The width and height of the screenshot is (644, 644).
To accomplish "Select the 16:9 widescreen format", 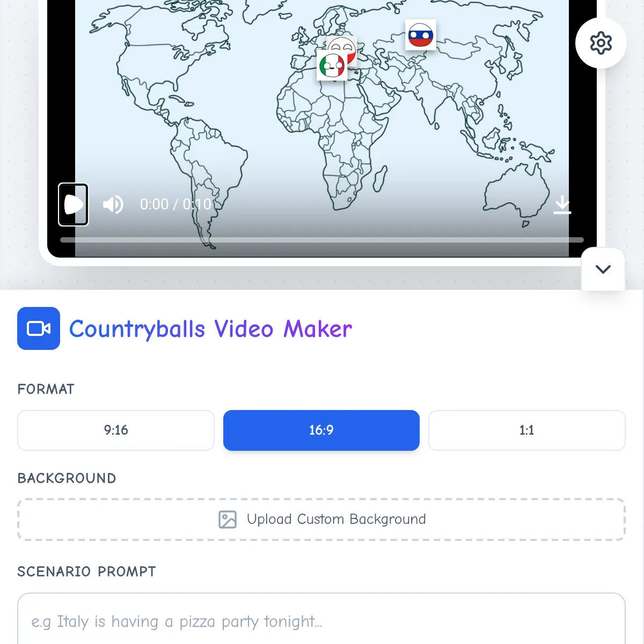I will pos(321,430).
